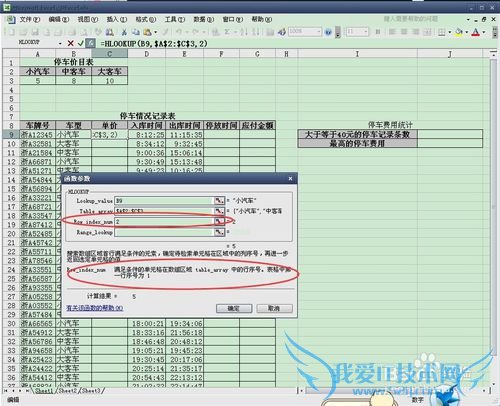Viewport: 500px width, 406px height.
Task: Click 取消 (Cancel) in the function arguments dialog
Action: tap(274, 308)
